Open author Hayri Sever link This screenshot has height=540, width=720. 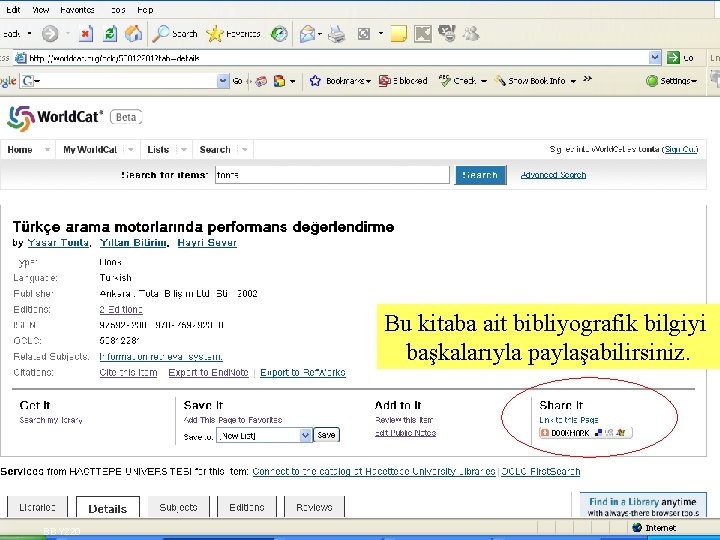click(207, 242)
